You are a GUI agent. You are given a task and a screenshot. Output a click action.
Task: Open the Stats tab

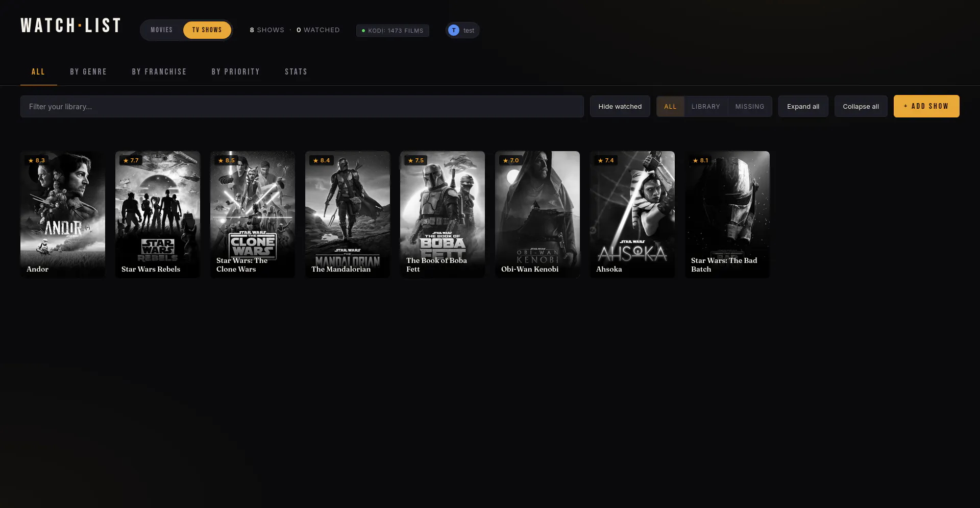click(x=296, y=72)
